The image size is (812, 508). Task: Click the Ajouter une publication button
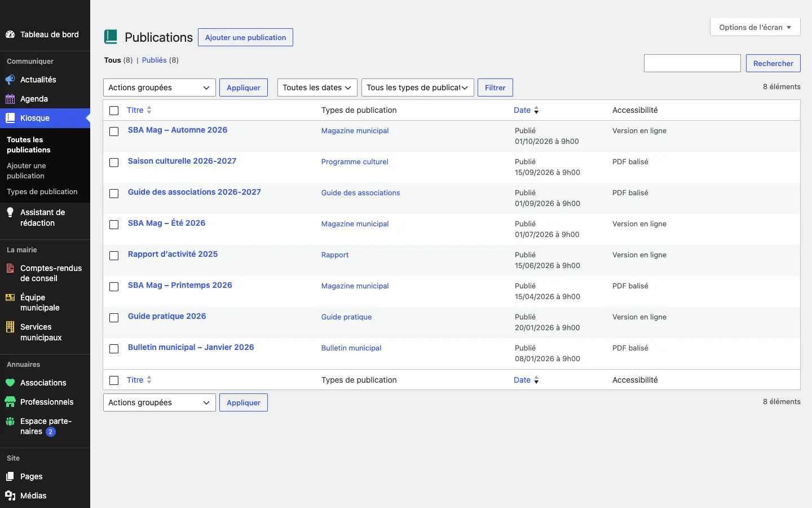tap(246, 37)
